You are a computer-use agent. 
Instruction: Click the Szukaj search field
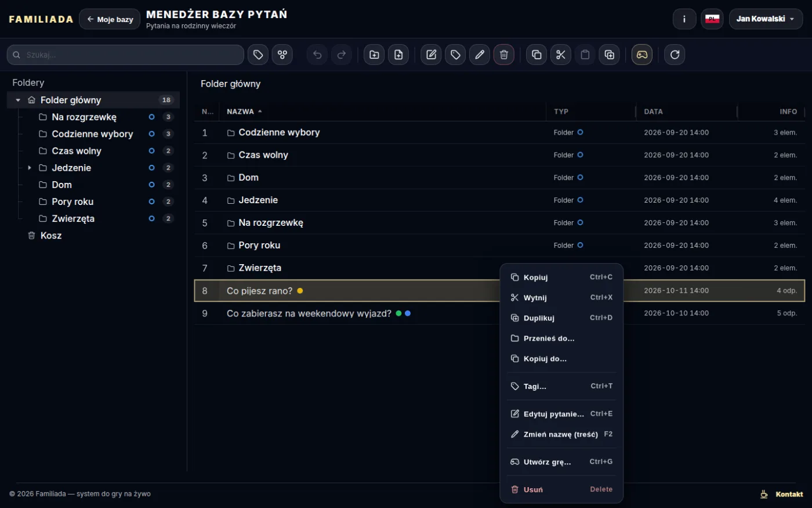coord(125,55)
